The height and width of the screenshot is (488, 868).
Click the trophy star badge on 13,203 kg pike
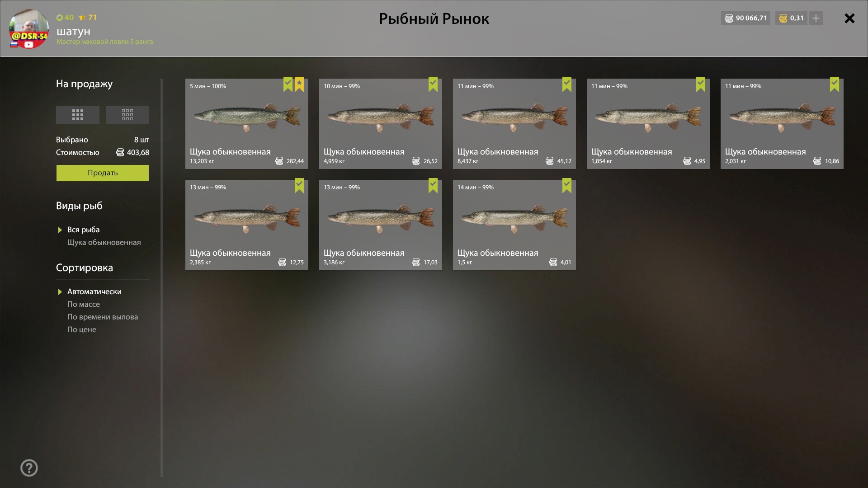299,84
